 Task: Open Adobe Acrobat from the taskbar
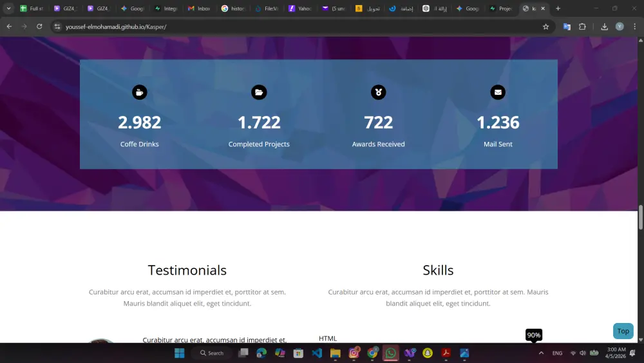[x=446, y=353]
